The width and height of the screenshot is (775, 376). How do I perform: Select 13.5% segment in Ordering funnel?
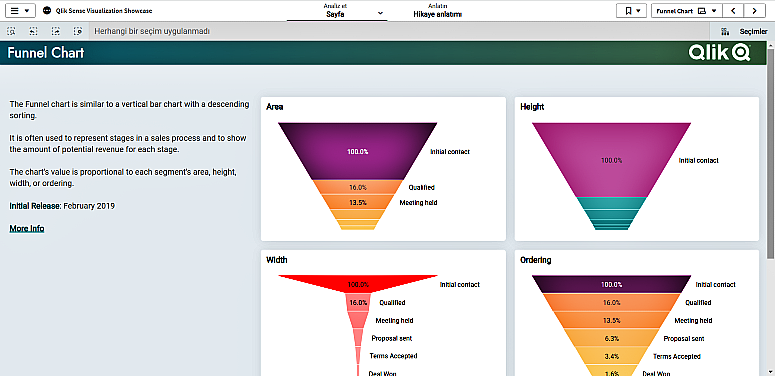click(x=611, y=320)
